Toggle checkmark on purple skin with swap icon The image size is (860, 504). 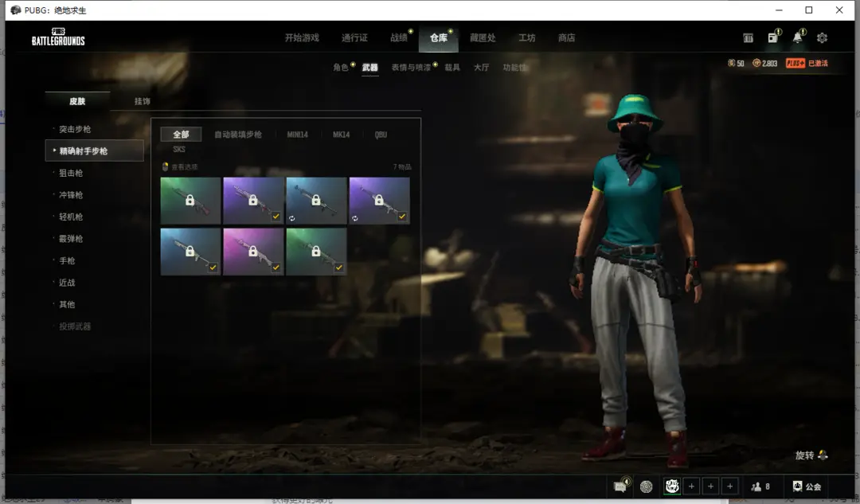[x=402, y=217]
